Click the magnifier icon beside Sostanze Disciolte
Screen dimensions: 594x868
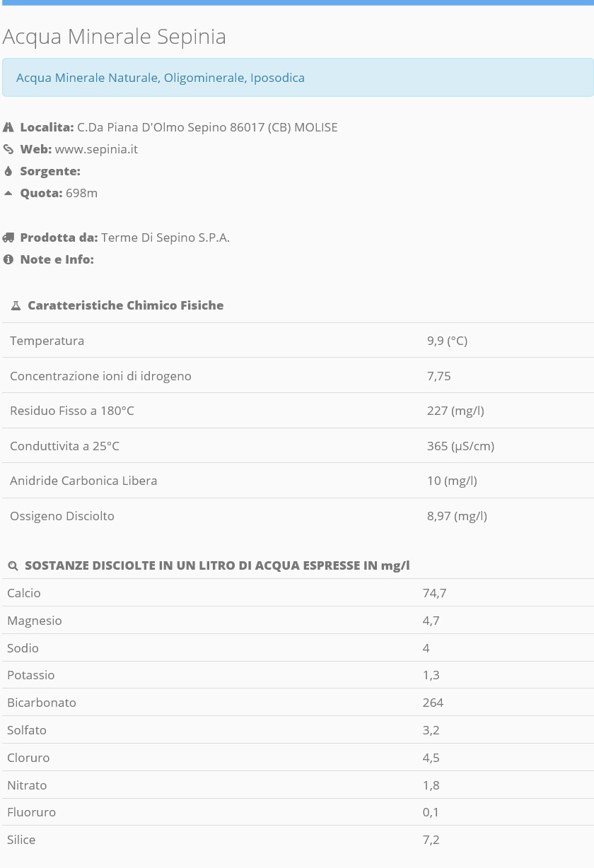coord(13,565)
